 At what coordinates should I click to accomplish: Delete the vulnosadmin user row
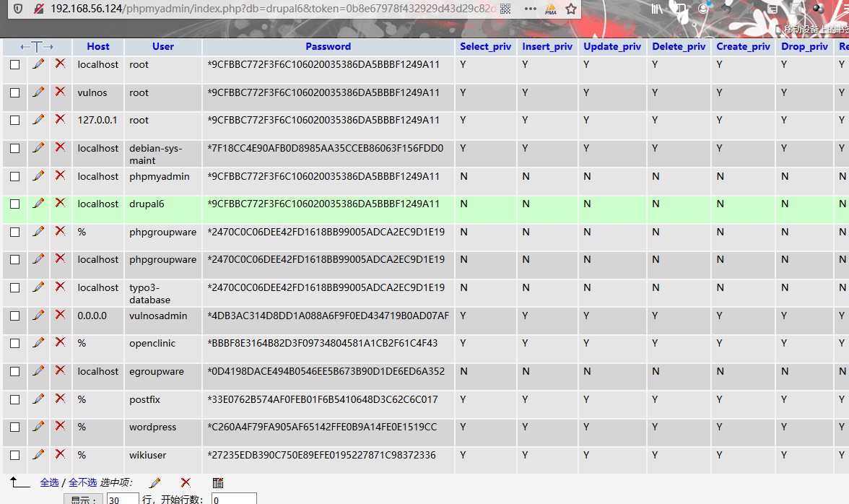coord(60,315)
